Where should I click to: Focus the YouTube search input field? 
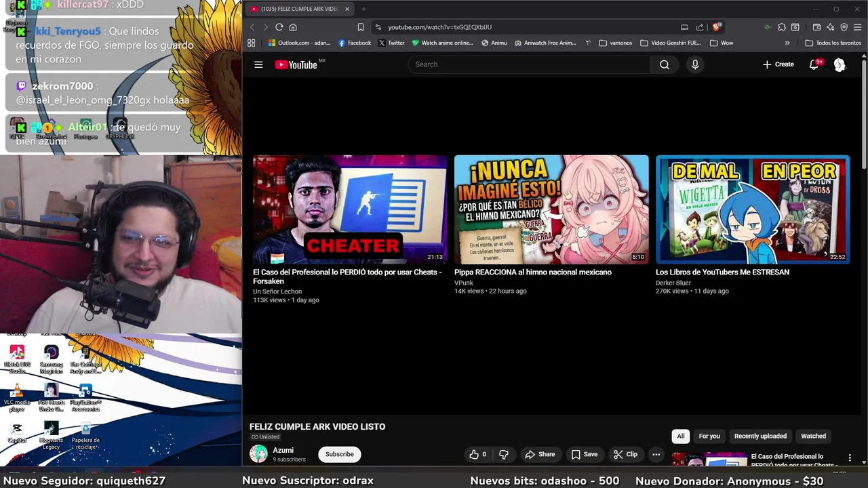pyautogui.click(x=529, y=64)
